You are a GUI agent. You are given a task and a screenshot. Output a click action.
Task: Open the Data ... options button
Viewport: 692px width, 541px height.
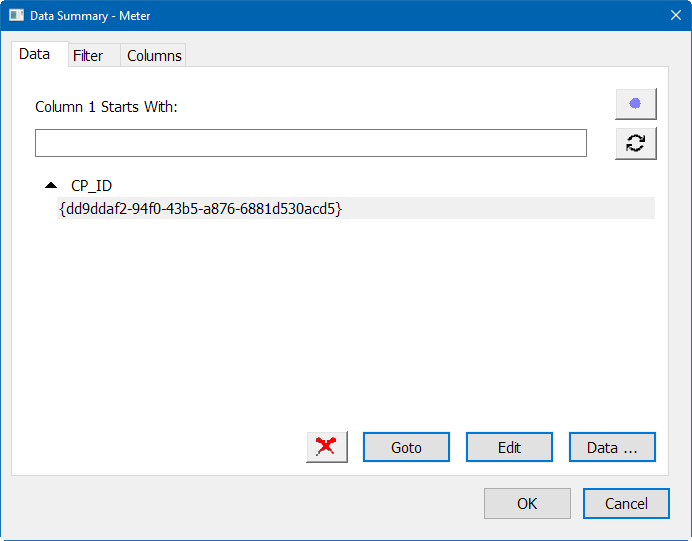(x=612, y=447)
